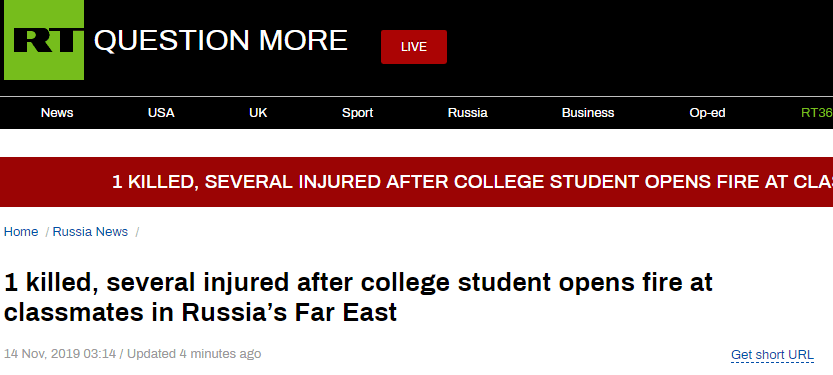Click the 14 Nov, 2019 03:14 timestamp

coord(60,354)
